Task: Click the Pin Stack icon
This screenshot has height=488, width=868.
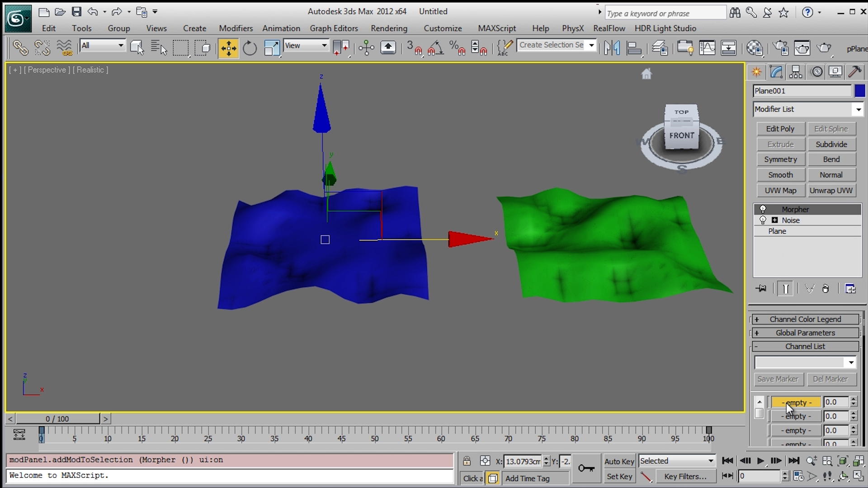Action: click(x=761, y=289)
